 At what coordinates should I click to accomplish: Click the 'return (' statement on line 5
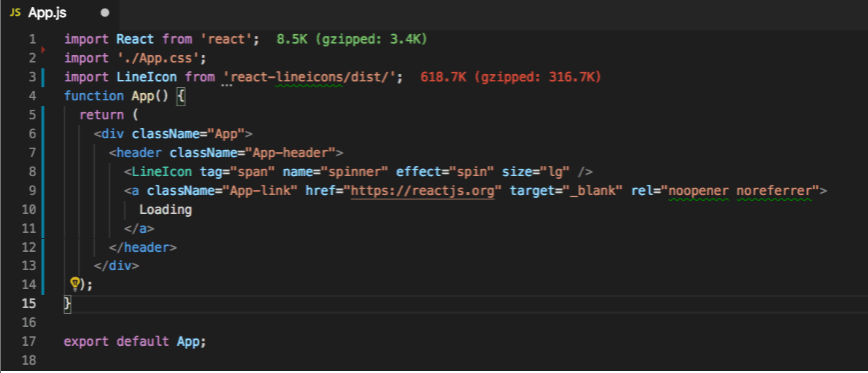108,115
